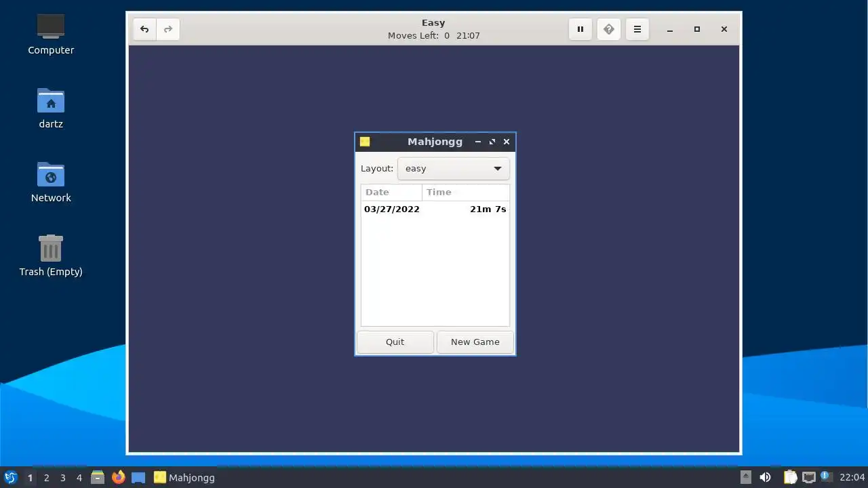Sort scores by Time column header

[465, 192]
